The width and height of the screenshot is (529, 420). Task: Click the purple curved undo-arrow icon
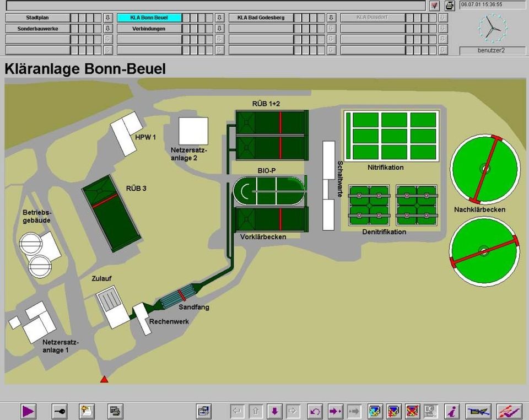coord(315,411)
